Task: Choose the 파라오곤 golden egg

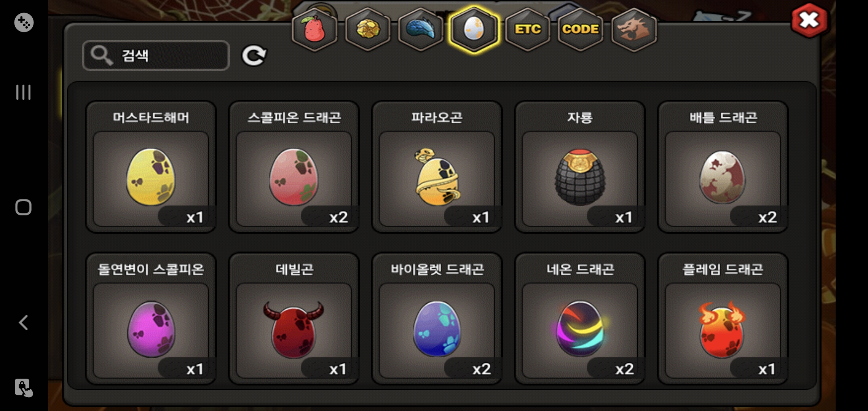Action: [x=437, y=167]
